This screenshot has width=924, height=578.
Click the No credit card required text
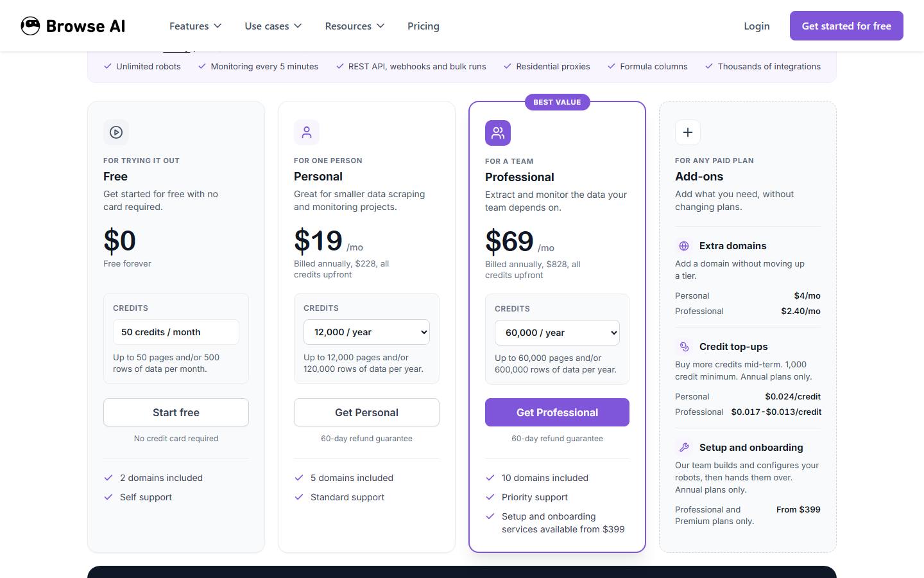(x=176, y=439)
